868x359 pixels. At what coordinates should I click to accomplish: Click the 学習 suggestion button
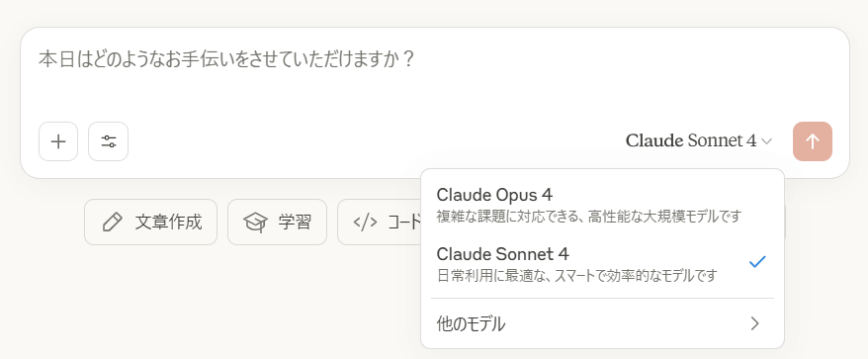(278, 223)
